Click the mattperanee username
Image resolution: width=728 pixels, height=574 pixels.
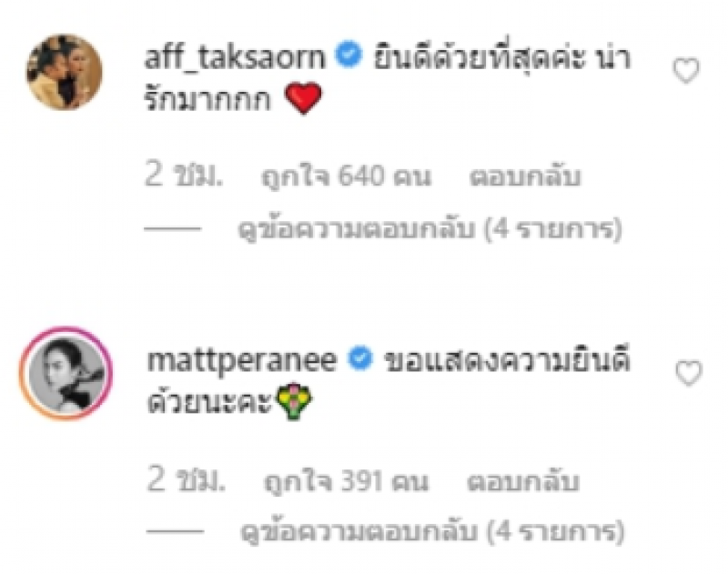click(x=241, y=360)
